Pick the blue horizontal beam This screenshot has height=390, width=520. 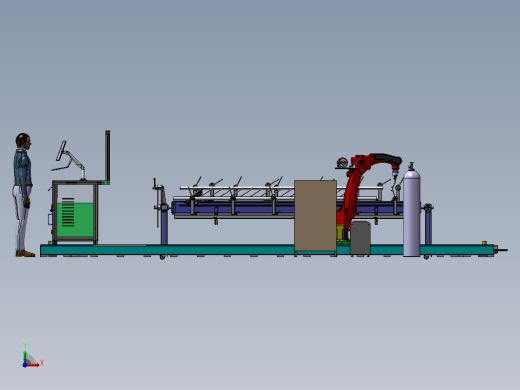click(233, 209)
